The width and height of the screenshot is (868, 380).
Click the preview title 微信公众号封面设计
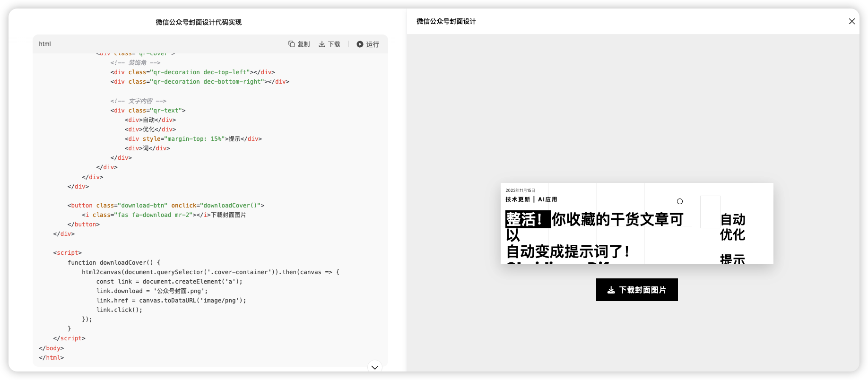pos(446,21)
